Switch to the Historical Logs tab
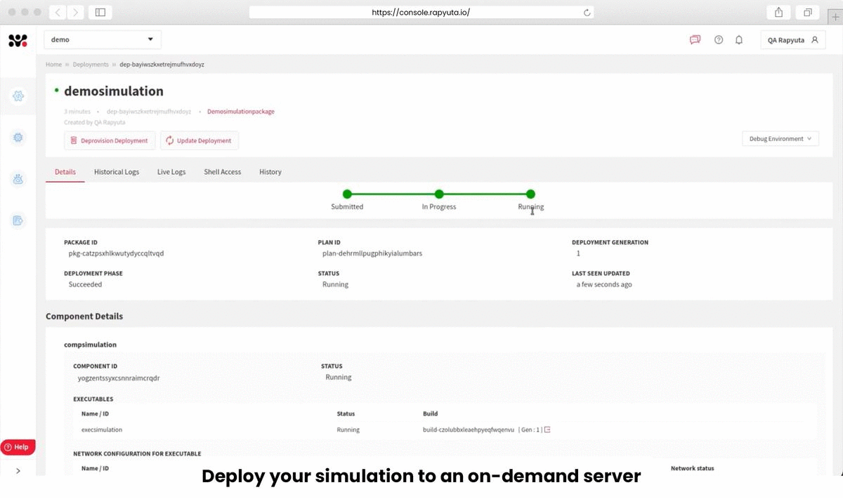The height and width of the screenshot is (504, 843). coord(117,172)
